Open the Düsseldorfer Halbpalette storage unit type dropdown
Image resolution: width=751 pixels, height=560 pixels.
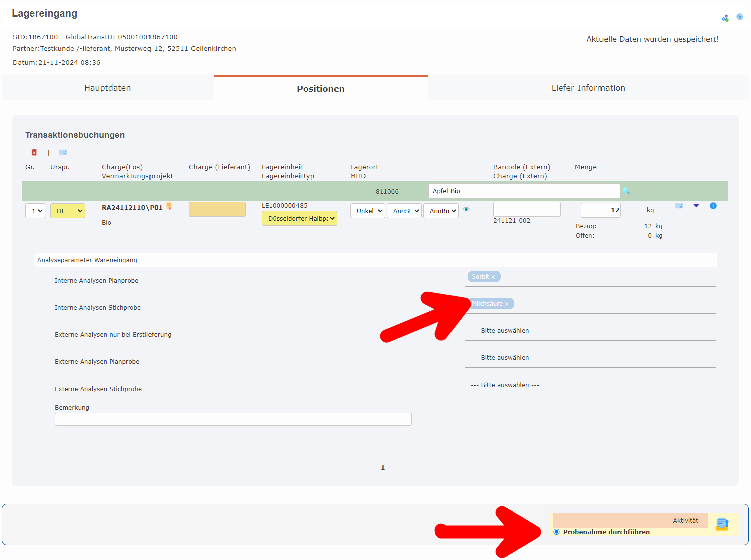pyautogui.click(x=299, y=218)
